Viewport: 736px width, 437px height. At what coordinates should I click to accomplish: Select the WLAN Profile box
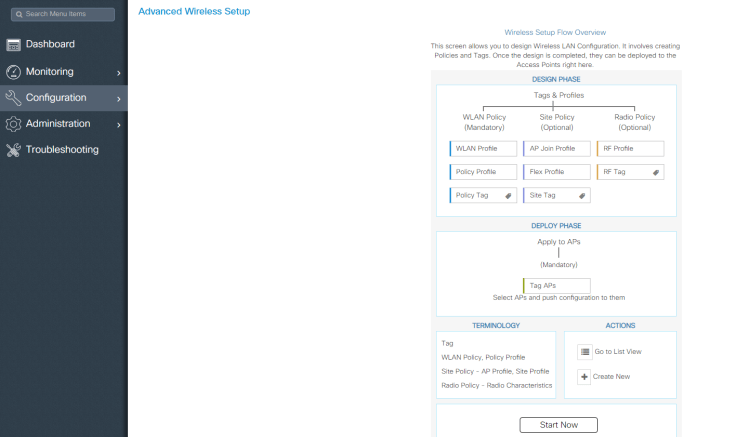[483, 149]
